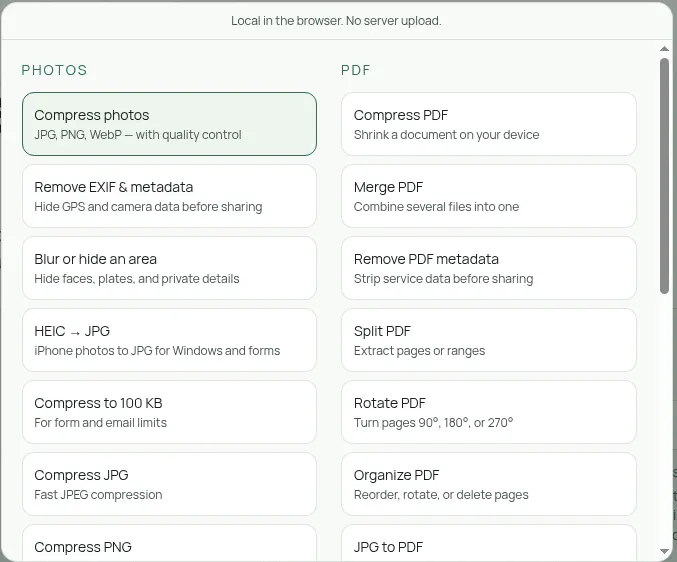Click 'Reorder, rotate, or delete pages' text

click(x=441, y=495)
